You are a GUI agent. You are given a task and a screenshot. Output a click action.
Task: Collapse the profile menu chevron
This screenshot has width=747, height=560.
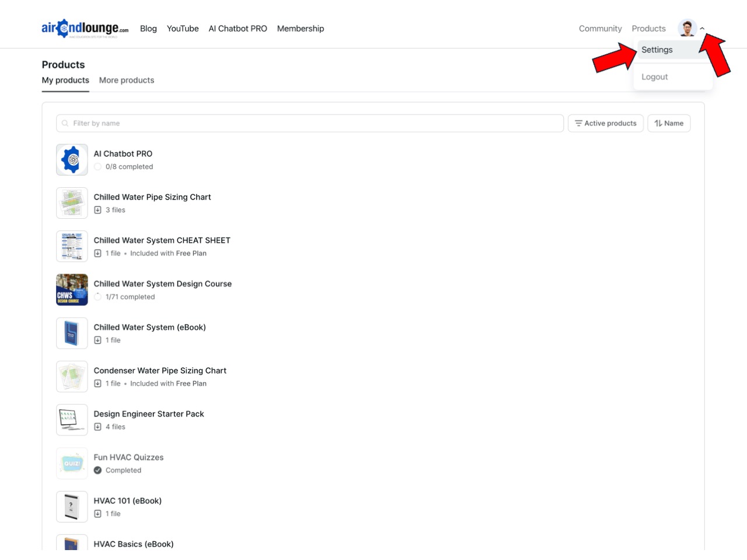[702, 29]
